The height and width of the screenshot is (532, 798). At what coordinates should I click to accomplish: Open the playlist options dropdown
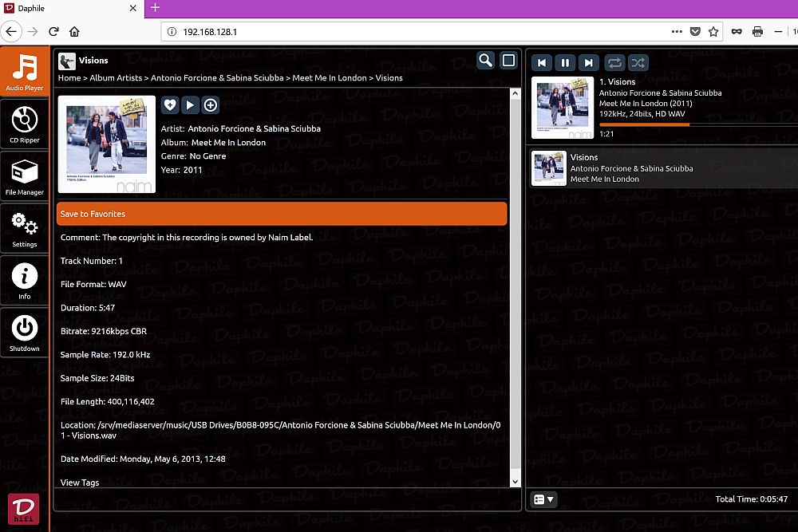click(x=543, y=499)
